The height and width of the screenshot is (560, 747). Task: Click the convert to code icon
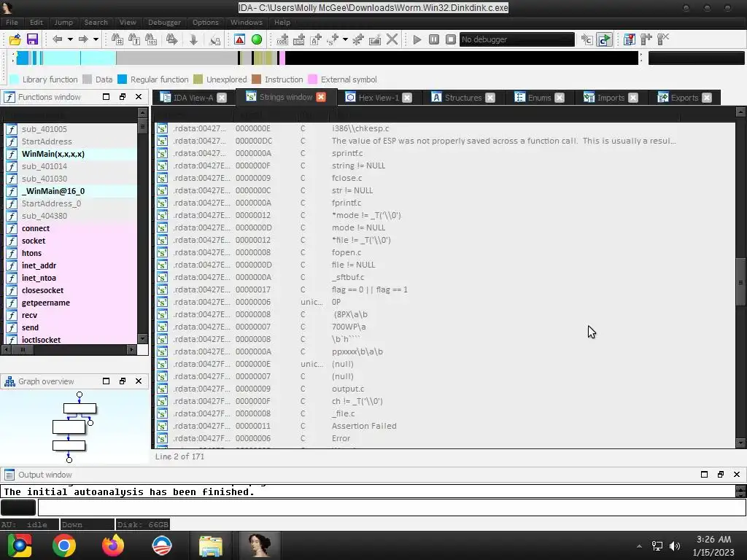pyautogui.click(x=282, y=39)
